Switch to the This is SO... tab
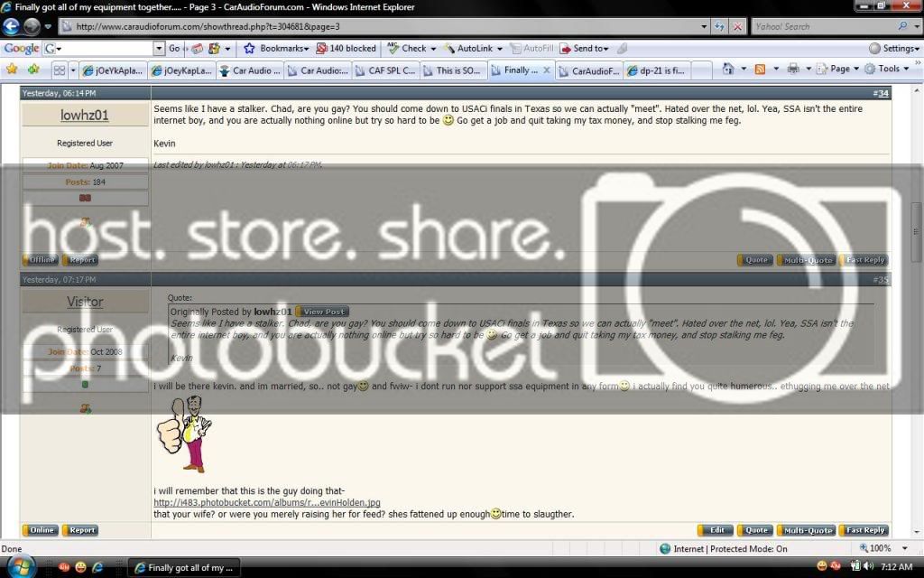Viewport: 924px width, 578px height. [454, 70]
